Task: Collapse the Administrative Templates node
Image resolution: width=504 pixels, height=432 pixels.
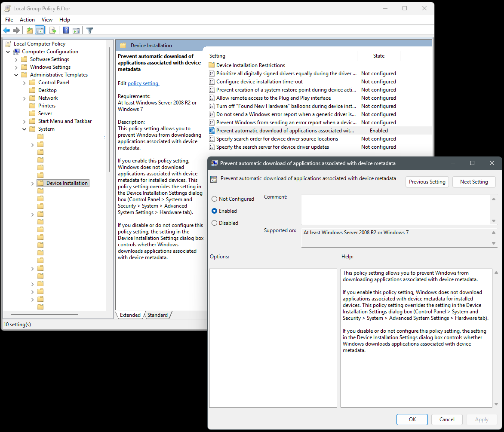Action: coord(16,75)
